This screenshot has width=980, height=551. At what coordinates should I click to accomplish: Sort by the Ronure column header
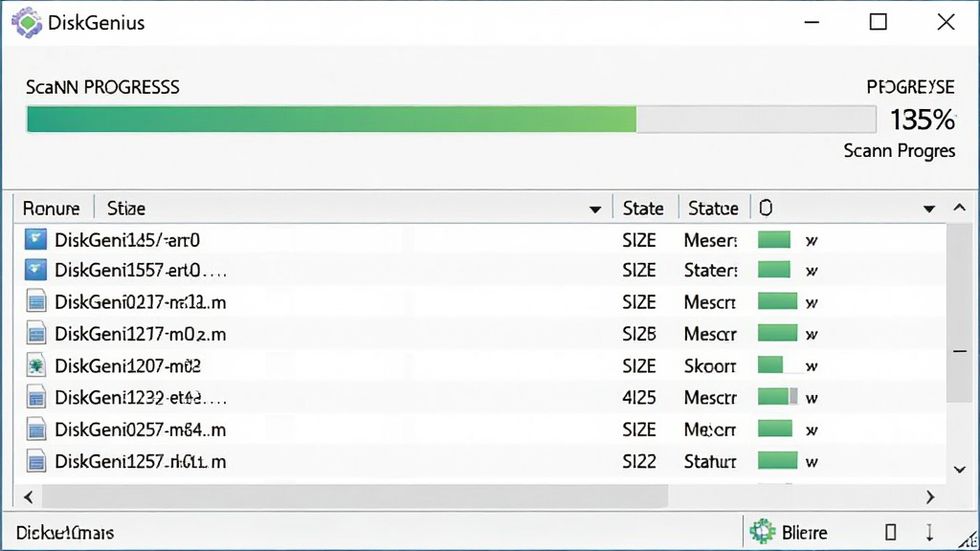pyautogui.click(x=52, y=209)
